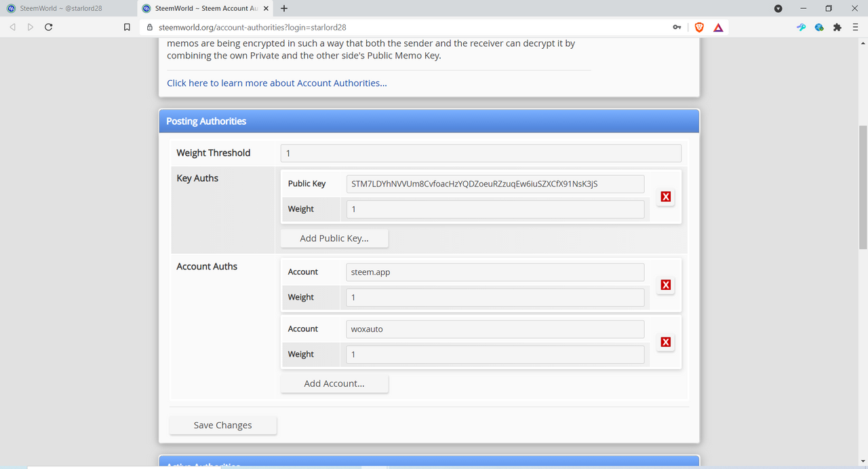
Task: Open saved passwords key icon
Action: coord(677,27)
